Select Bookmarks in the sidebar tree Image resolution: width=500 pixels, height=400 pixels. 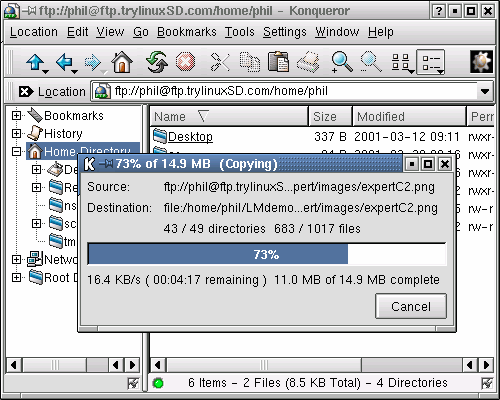[x=74, y=116]
